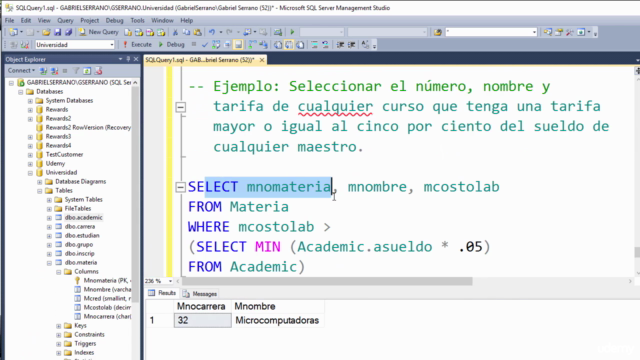Click the result cell with value 32
Screen dimensions: 640x360
[202, 320]
